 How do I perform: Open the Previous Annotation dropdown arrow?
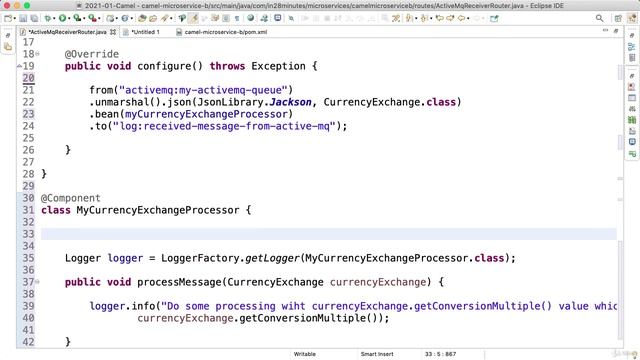(430, 18)
